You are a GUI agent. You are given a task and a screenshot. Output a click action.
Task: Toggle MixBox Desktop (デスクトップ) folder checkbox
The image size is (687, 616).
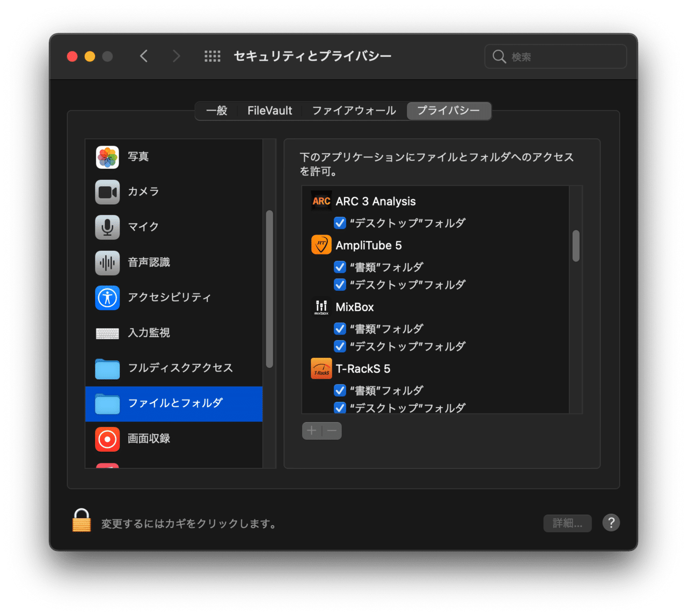(340, 346)
